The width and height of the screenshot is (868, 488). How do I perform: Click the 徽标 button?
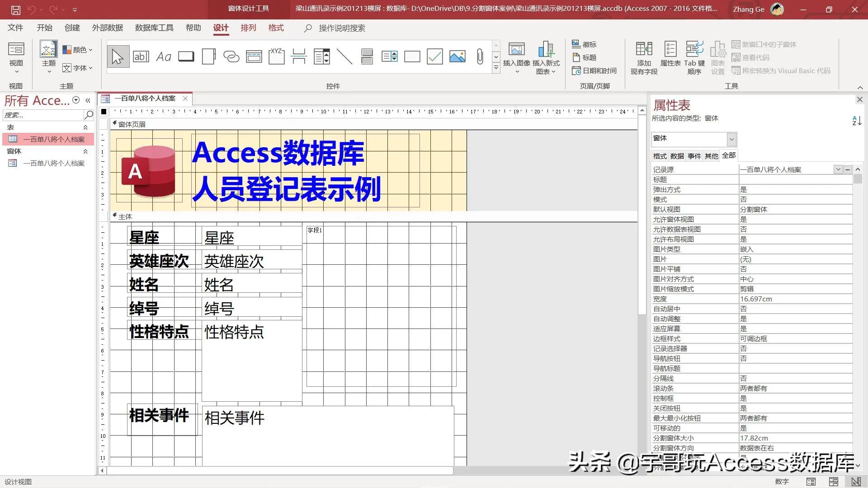click(585, 44)
